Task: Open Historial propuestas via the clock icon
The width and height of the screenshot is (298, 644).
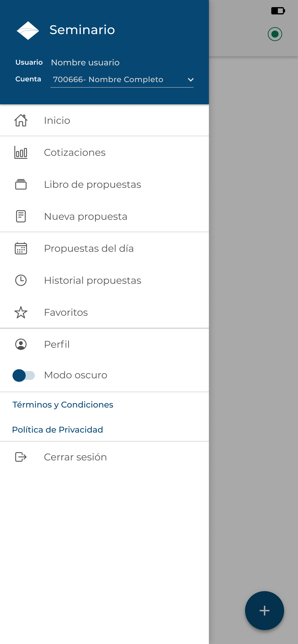Action: 21,280
